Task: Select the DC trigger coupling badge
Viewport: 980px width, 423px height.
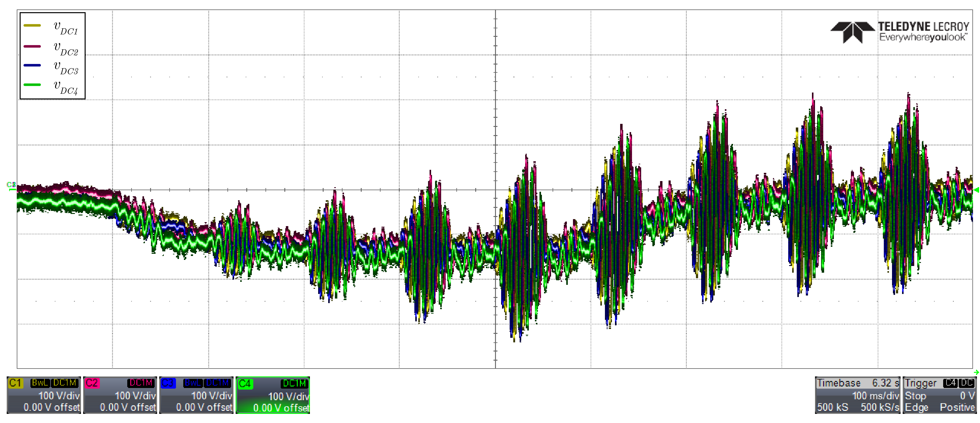Action: (x=966, y=383)
